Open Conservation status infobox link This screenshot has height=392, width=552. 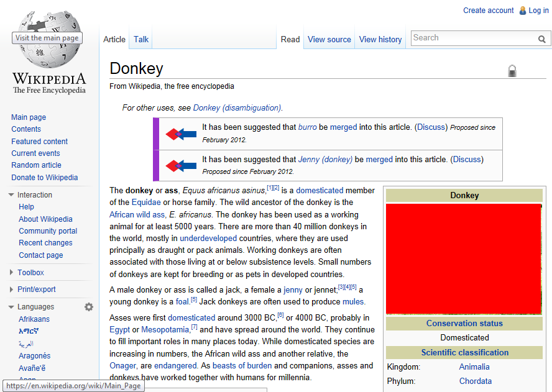(x=464, y=324)
